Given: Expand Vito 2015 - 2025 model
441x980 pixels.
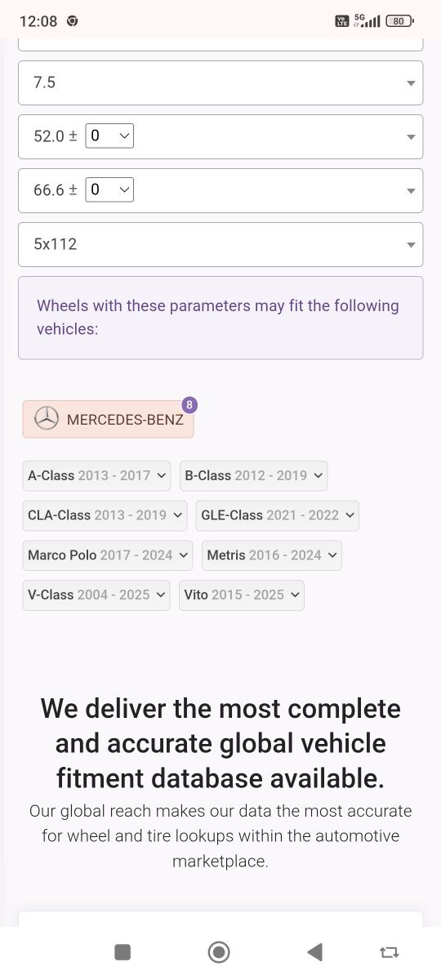Looking at the screenshot, I should pos(242,595).
